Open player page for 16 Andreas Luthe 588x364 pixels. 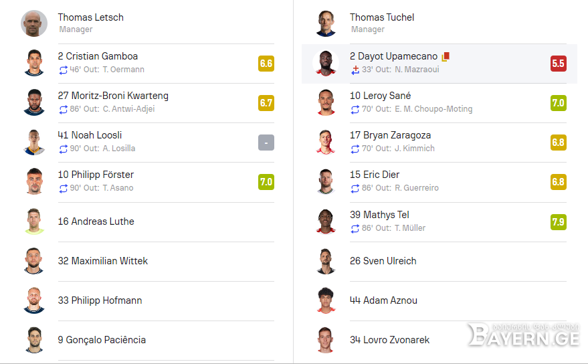point(96,221)
